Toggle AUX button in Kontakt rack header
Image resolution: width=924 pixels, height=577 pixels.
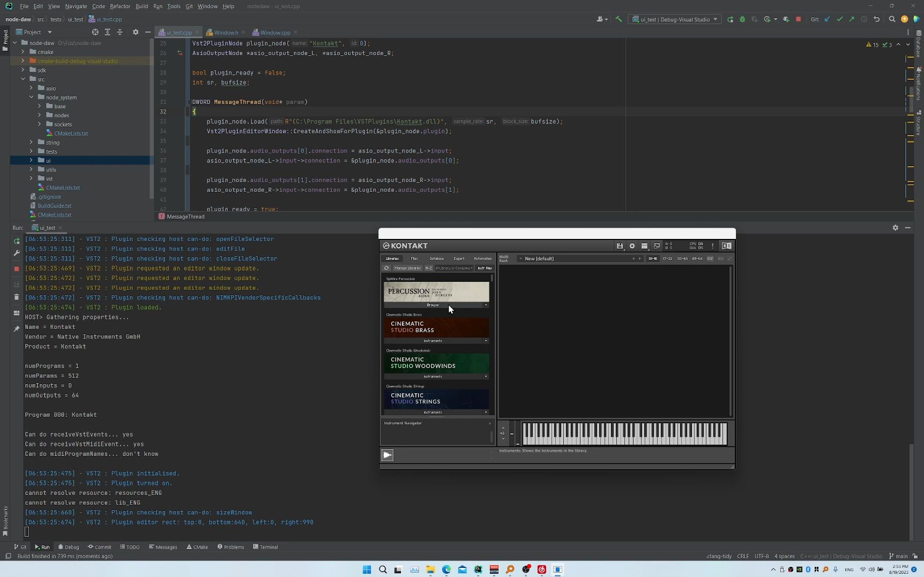[720, 259]
